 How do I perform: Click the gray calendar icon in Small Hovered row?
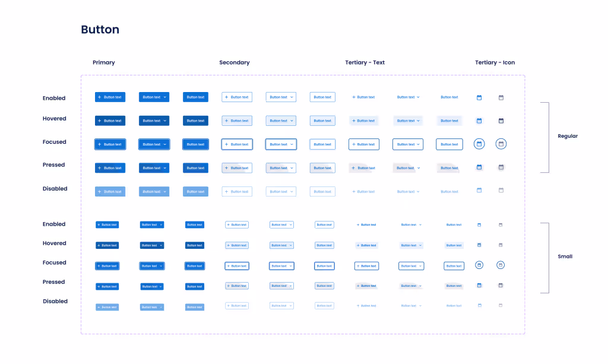[x=500, y=245]
